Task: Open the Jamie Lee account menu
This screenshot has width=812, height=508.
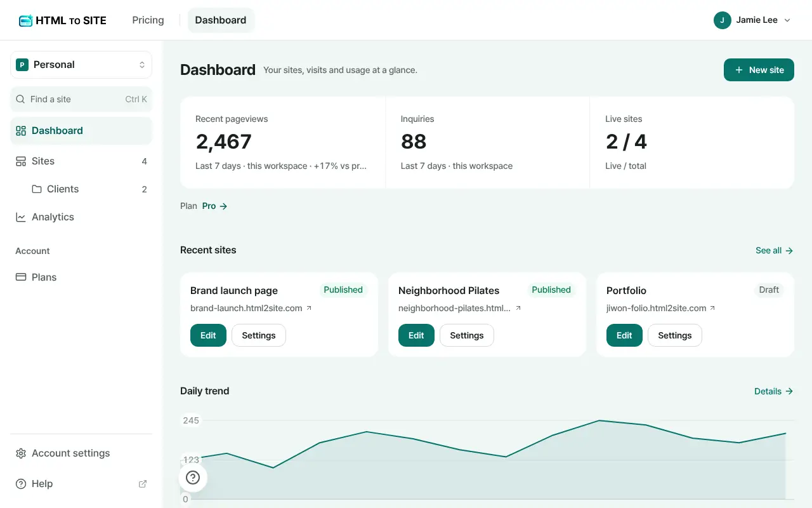Action: [752, 20]
